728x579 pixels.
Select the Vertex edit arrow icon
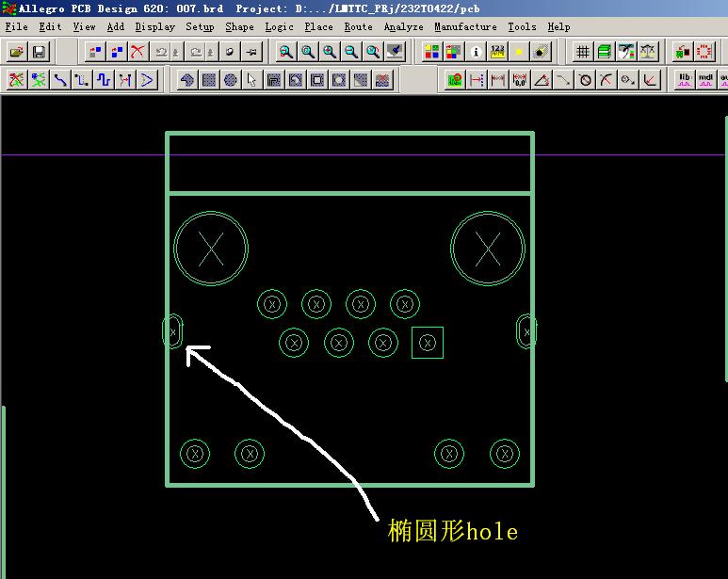(147, 80)
